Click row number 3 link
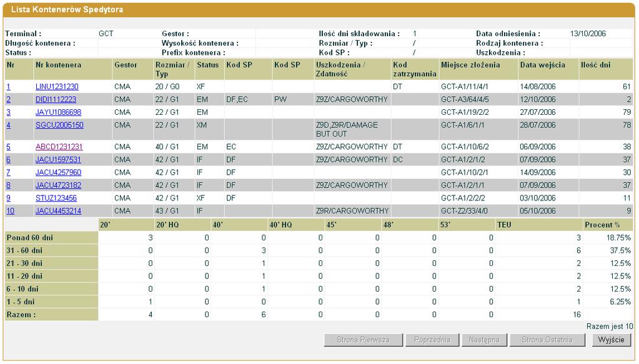Image resolution: width=639 pixels, height=364 pixels. 9,112
